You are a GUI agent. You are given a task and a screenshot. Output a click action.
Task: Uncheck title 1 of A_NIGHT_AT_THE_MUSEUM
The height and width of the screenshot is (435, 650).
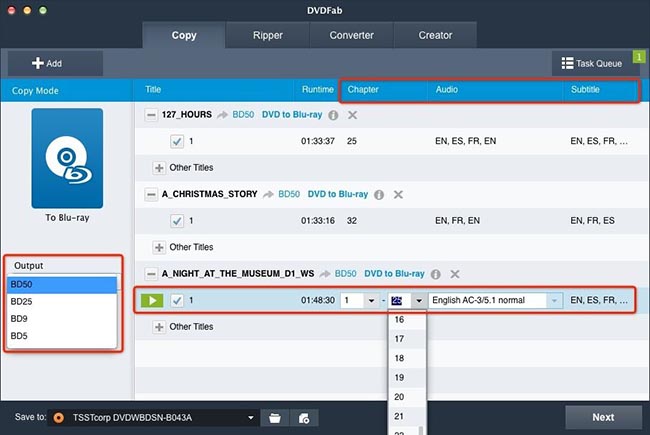pyautogui.click(x=177, y=301)
